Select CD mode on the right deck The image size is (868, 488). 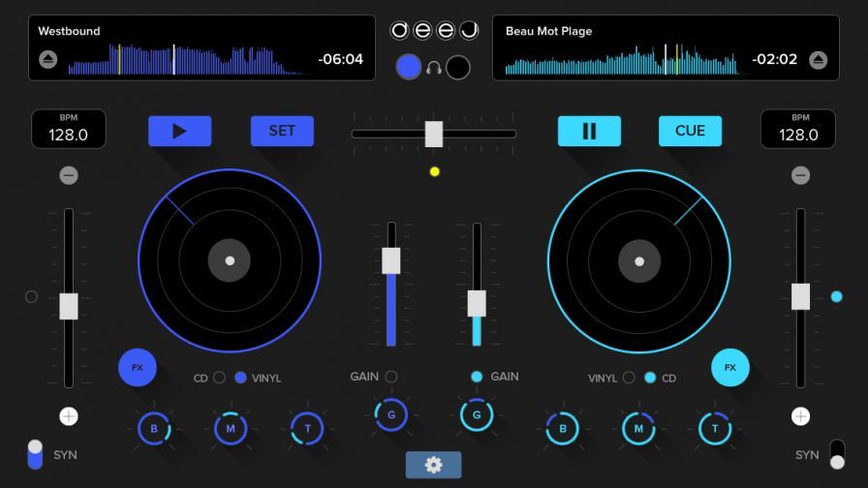(650, 378)
